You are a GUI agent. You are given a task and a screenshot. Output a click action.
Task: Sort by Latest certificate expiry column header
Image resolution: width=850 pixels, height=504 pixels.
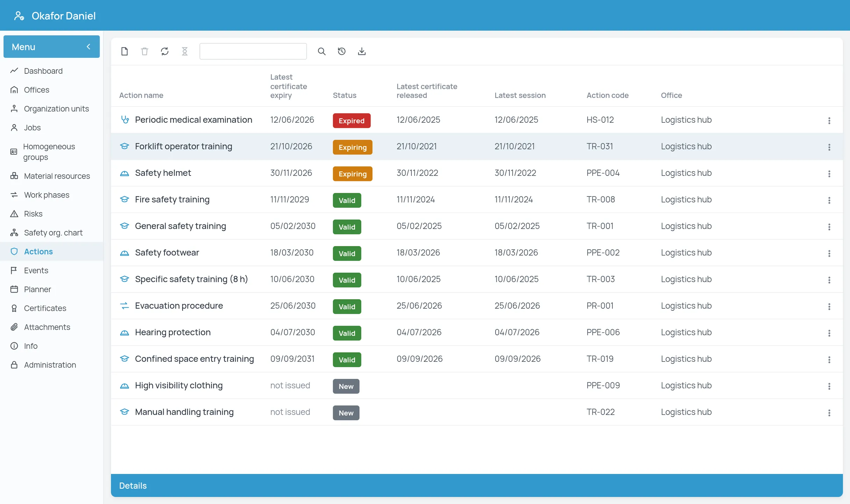point(288,86)
